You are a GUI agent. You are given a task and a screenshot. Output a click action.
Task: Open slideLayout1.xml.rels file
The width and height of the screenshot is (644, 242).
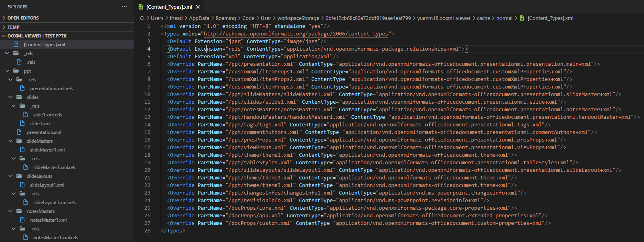[x=54, y=203]
